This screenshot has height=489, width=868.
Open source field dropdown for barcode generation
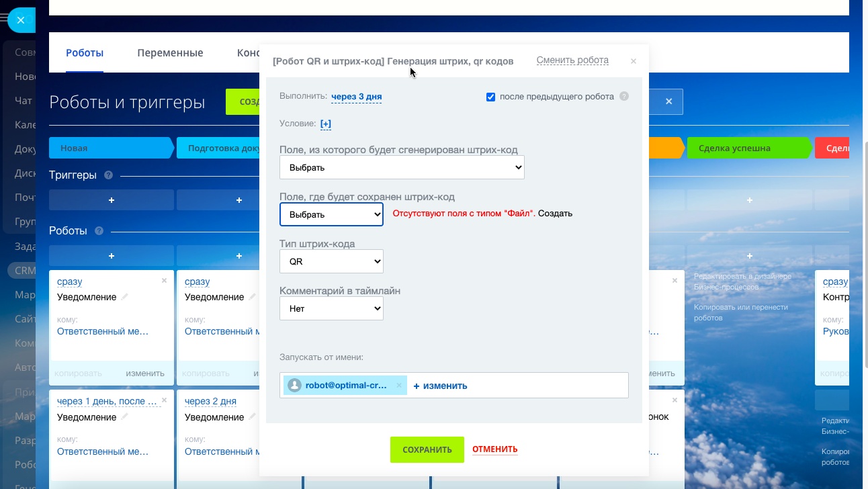[402, 167]
